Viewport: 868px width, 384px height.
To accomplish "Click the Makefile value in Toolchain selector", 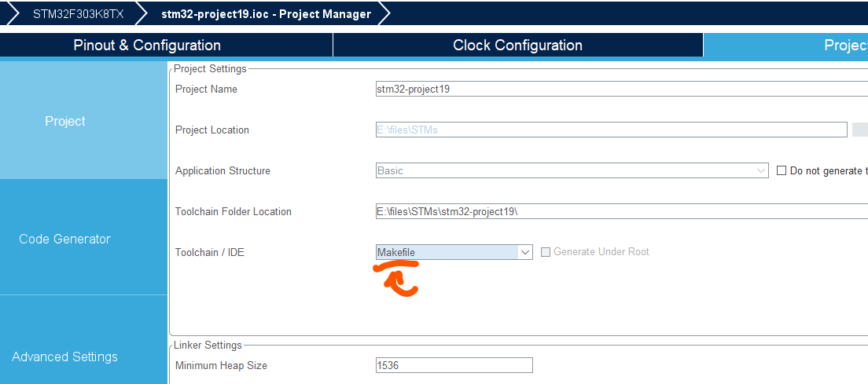I will (x=447, y=252).
